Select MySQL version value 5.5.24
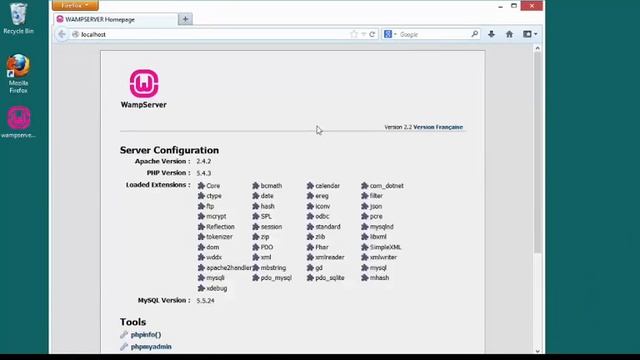 click(x=205, y=300)
